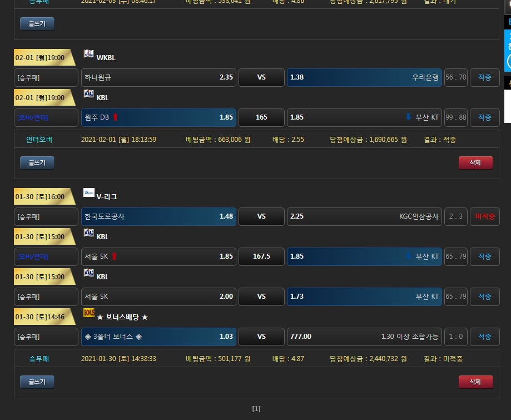Click the 167.5 over/under line cell
511x420 pixels.
click(x=261, y=256)
